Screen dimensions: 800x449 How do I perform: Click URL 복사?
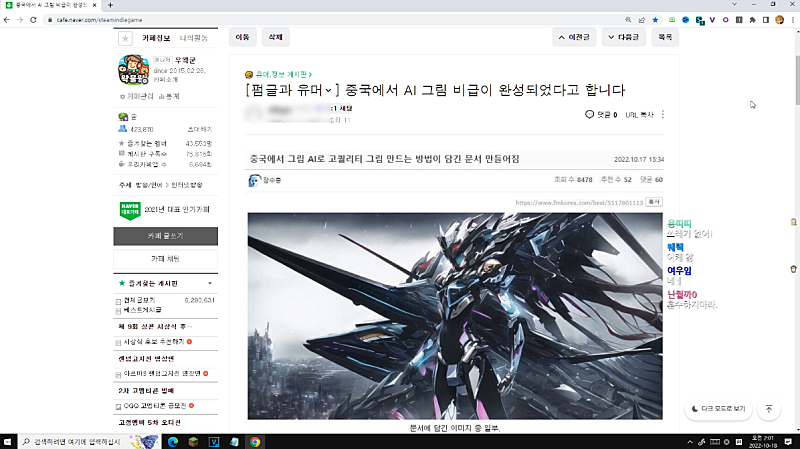coord(639,115)
